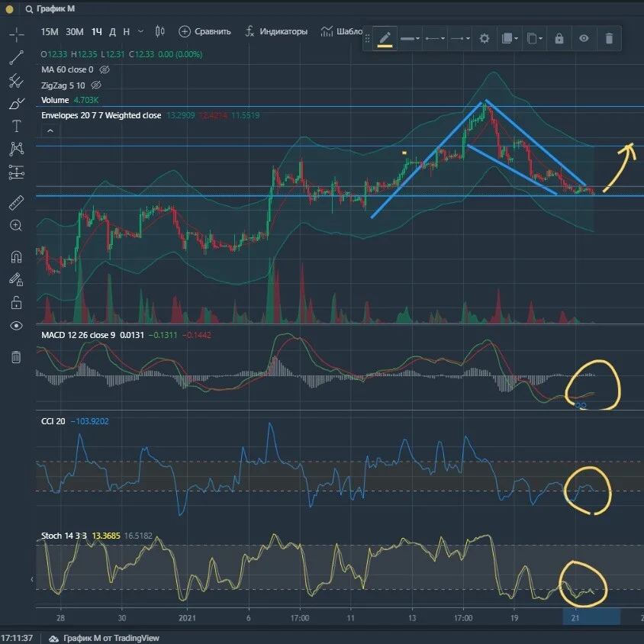Open the visual order layers dropdown
Viewport: 644px width, 644px height.
coord(510,39)
